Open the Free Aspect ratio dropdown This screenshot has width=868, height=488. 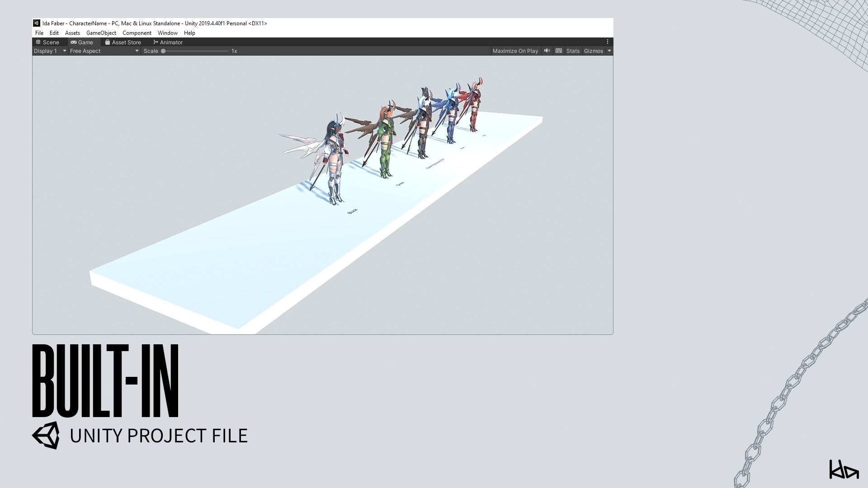(x=104, y=51)
